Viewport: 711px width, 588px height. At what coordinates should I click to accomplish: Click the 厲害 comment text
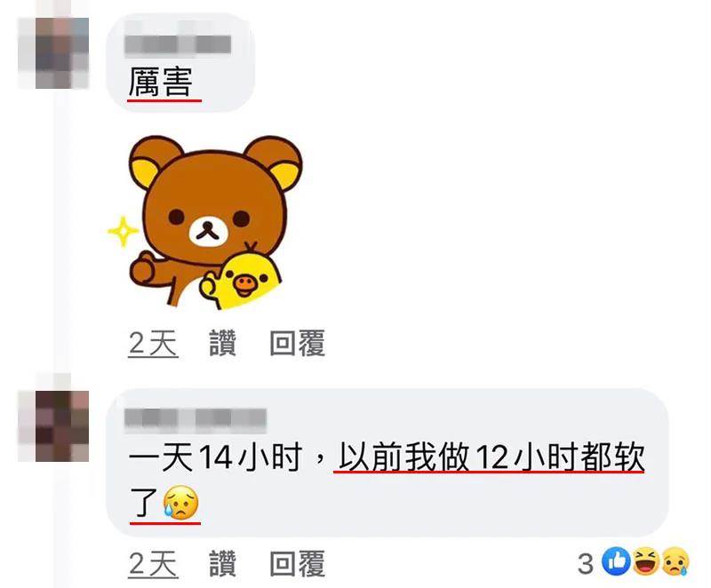(x=161, y=82)
